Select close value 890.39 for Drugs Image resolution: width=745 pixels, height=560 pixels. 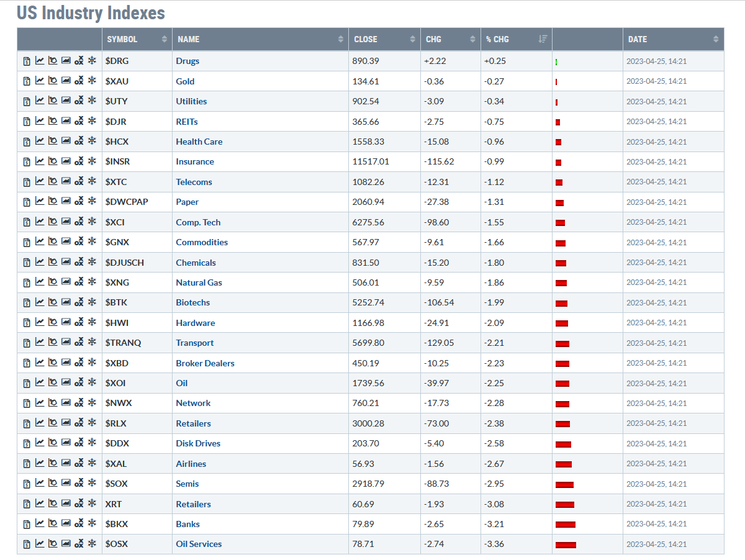click(x=366, y=61)
